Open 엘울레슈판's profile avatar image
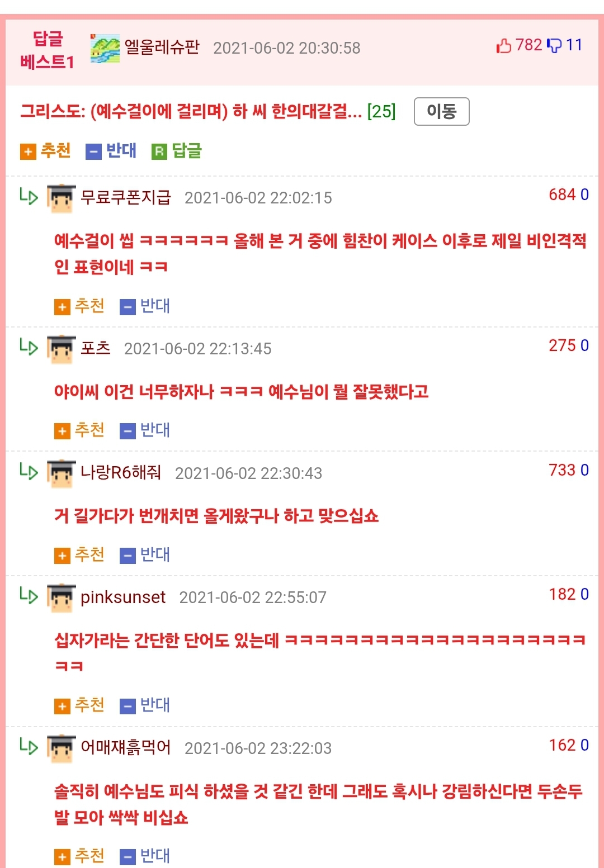604x868 pixels. 105,49
